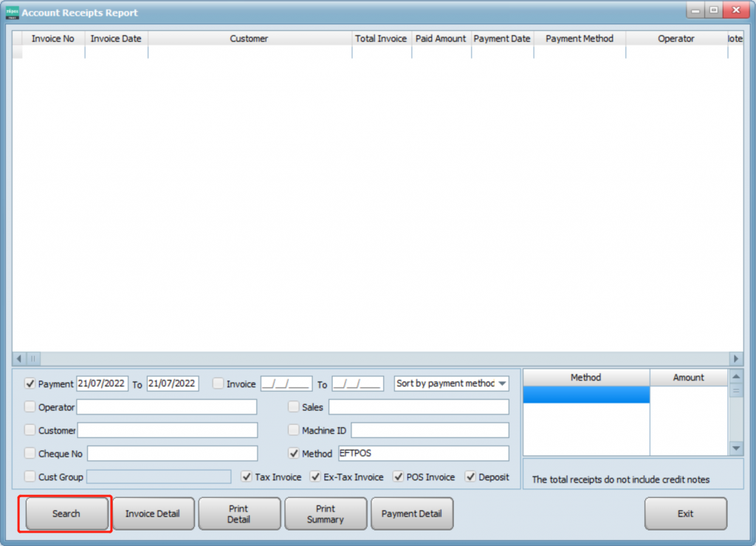This screenshot has height=546, width=756.
Task: Click the app icon in title bar
Action: (x=12, y=13)
